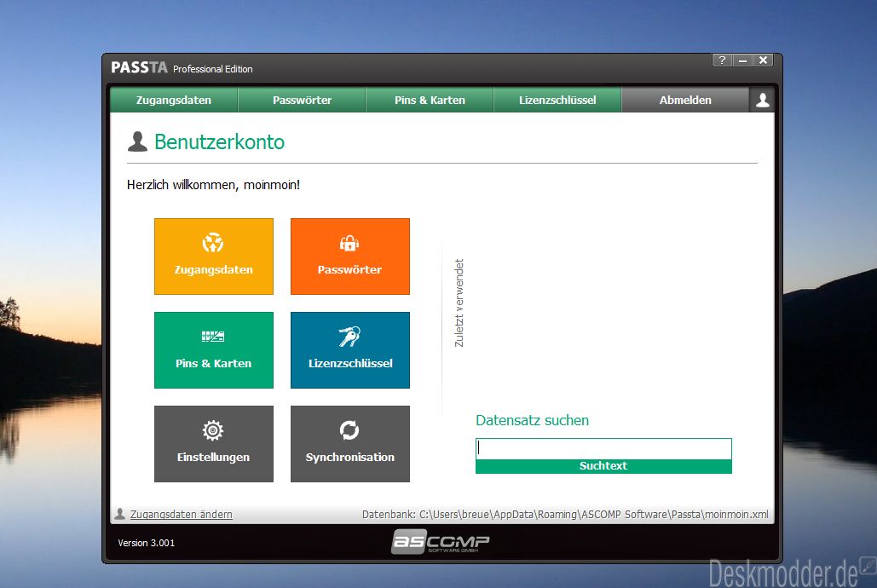Click the green Suchtext bar
877x588 pixels.
tap(603, 466)
